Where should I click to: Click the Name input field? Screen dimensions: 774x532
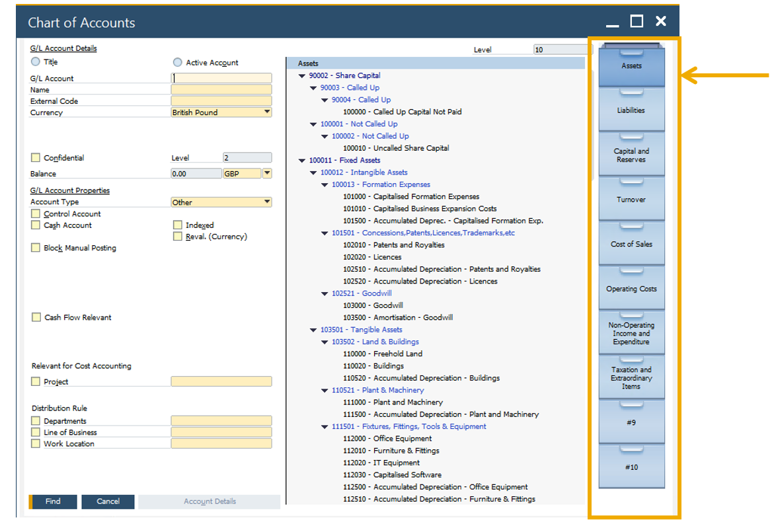tap(221, 89)
